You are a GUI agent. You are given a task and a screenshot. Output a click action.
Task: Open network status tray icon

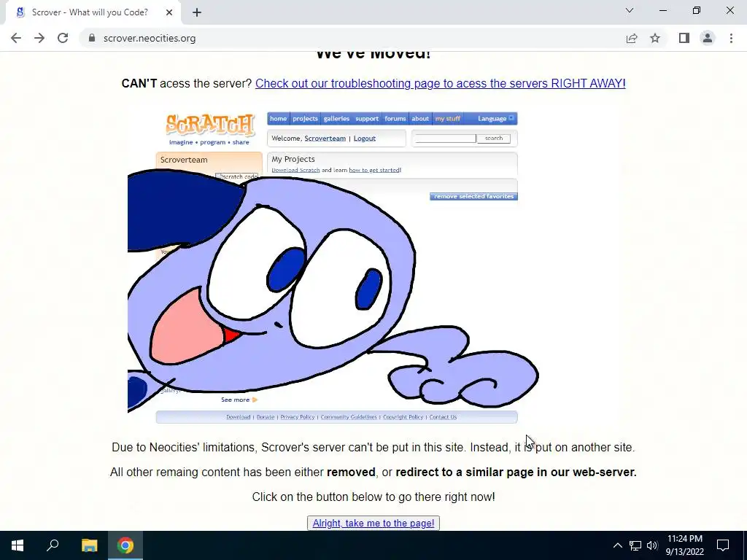tap(635, 545)
